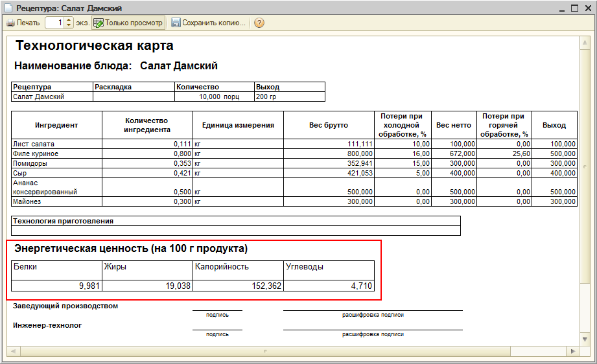Click the number of copies input field
Viewport: 597px width, 364px height.
(54, 23)
